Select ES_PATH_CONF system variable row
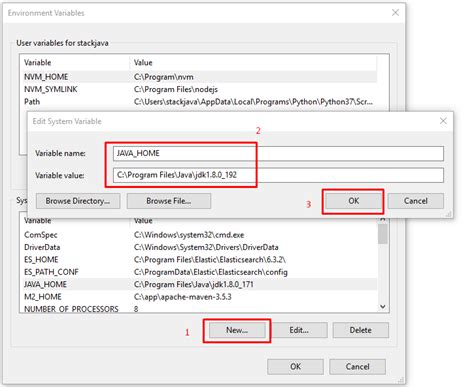 (x=200, y=272)
